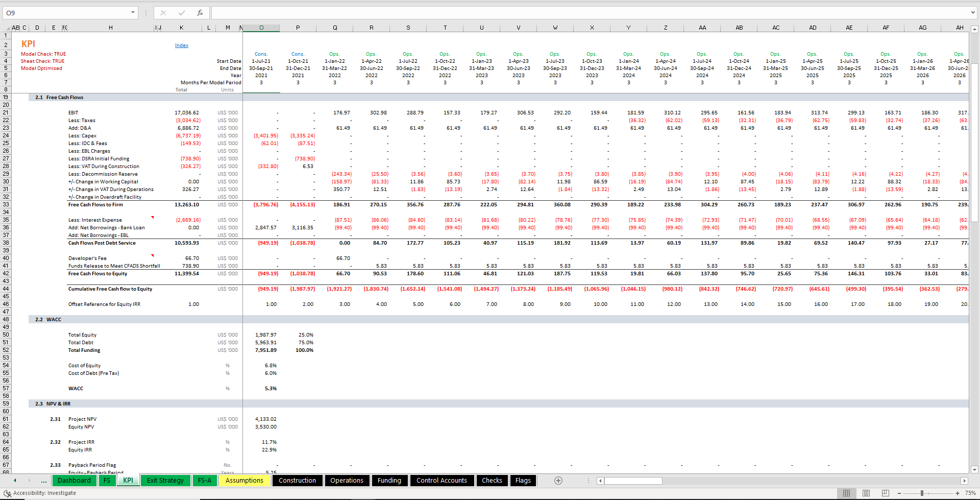Screen dimensions: 980x500
Task: Click Total Debt value 5,963.91
Action: pos(266,343)
